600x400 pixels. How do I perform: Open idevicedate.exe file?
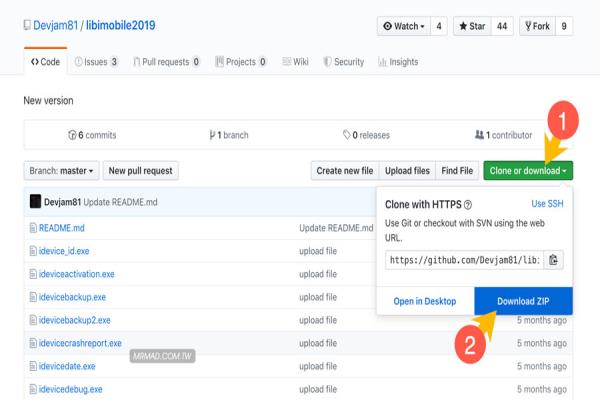[67, 366]
